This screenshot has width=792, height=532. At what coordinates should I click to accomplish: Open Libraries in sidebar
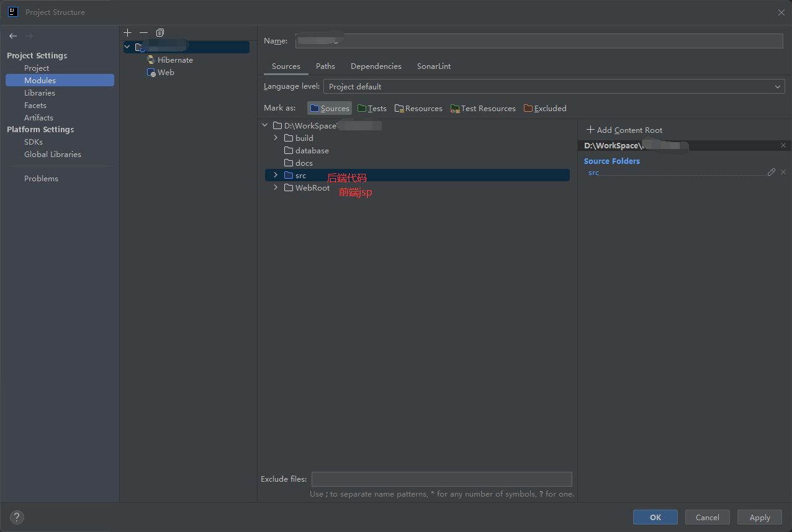pyautogui.click(x=40, y=92)
